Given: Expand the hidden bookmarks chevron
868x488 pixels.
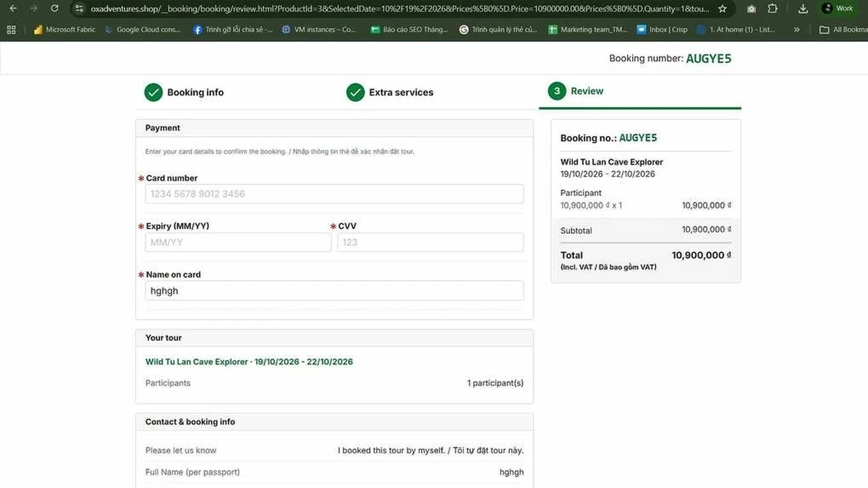Looking at the screenshot, I should [796, 30].
